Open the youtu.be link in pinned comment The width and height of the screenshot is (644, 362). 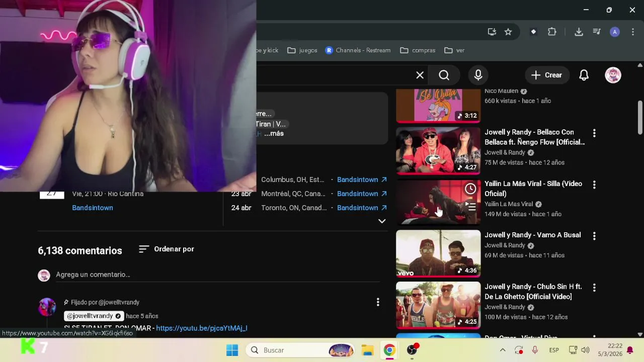coord(202,328)
